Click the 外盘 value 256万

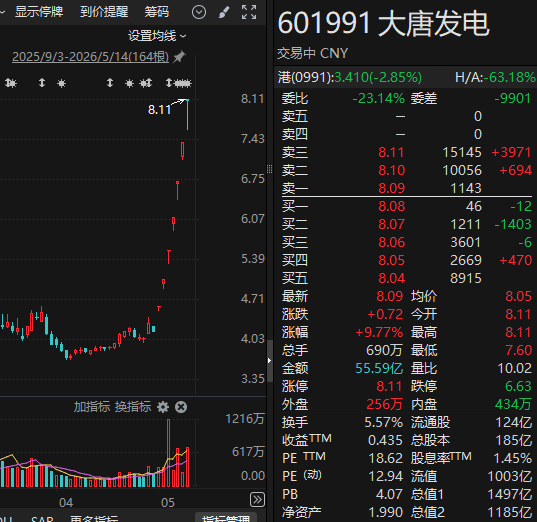[385, 405]
